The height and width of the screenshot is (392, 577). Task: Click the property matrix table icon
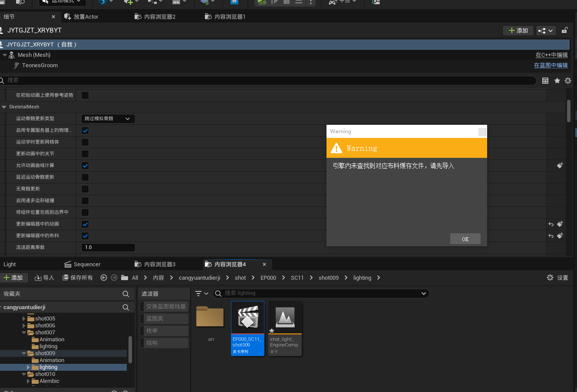[x=545, y=81]
